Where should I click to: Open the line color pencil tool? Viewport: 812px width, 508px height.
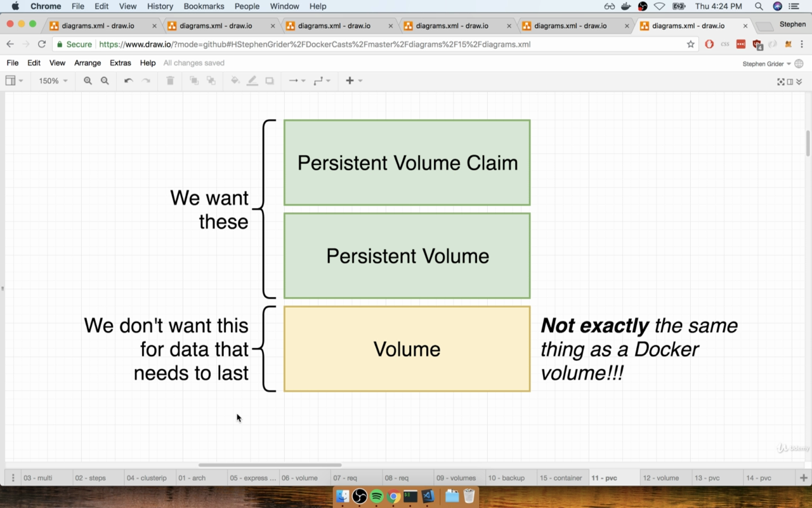pyautogui.click(x=252, y=81)
